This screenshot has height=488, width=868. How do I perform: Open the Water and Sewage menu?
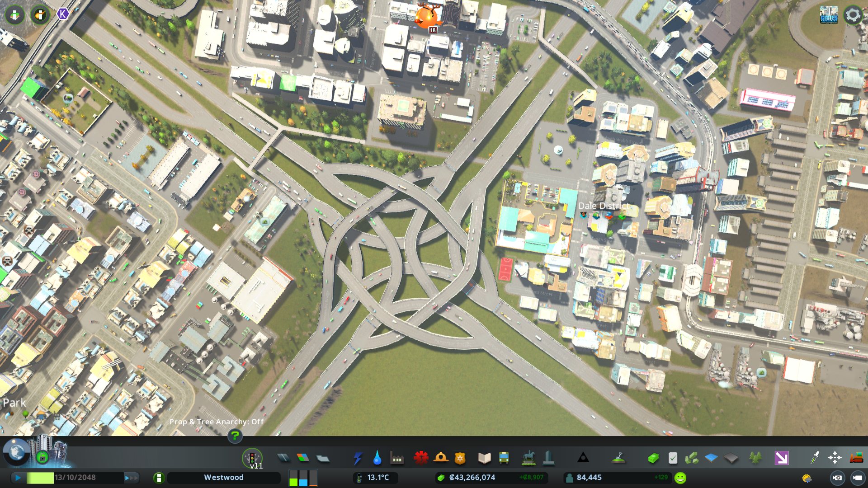(377, 459)
